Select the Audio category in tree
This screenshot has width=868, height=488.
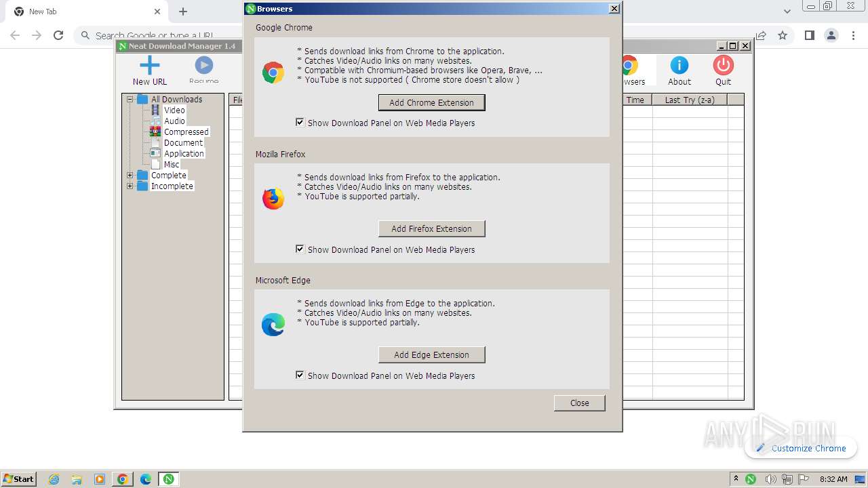[x=174, y=121]
